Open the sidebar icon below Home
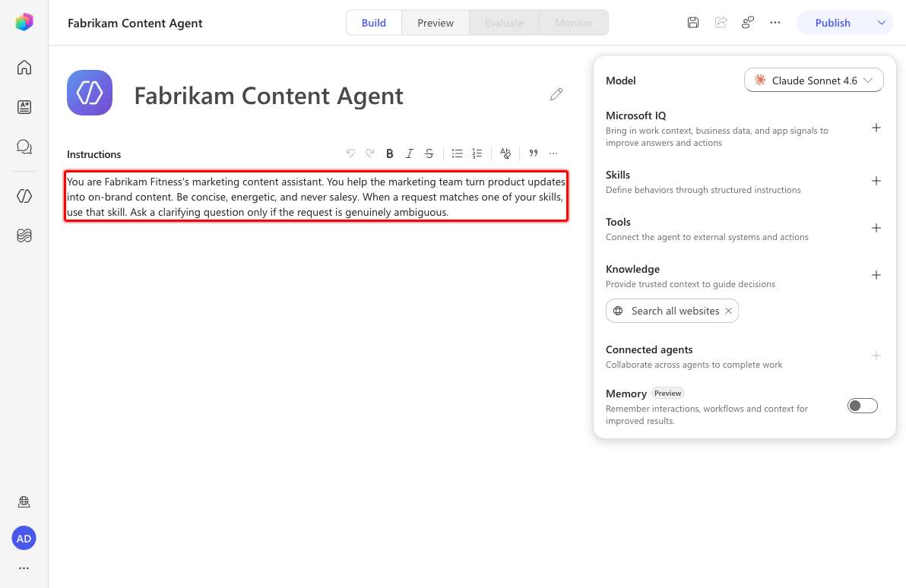 tap(24, 107)
